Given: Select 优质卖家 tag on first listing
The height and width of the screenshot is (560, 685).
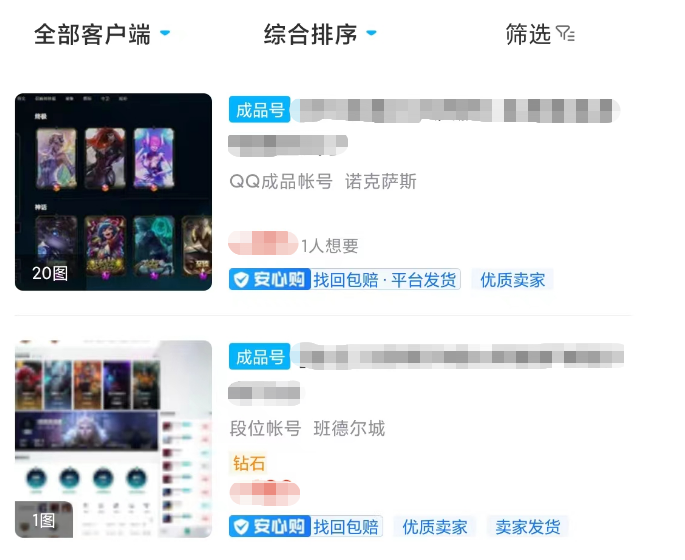Looking at the screenshot, I should click(512, 280).
